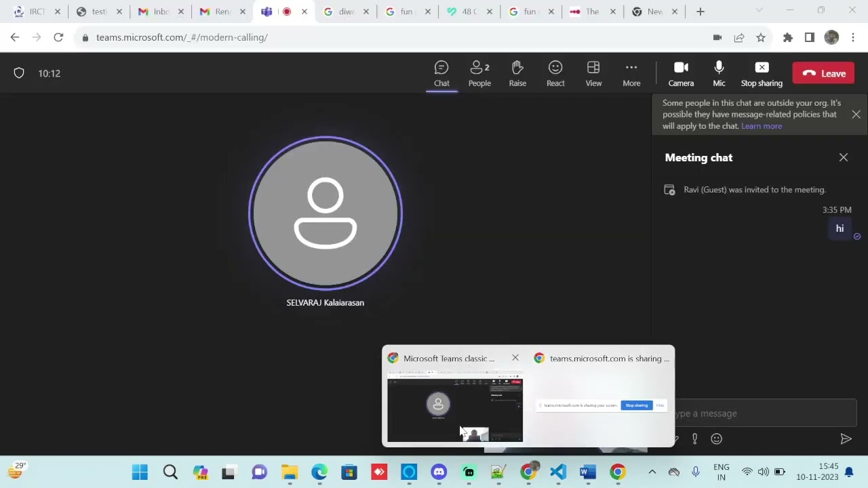868x488 pixels.
Task: Stop sharing screen in Teams toolbar
Action: click(x=762, y=74)
